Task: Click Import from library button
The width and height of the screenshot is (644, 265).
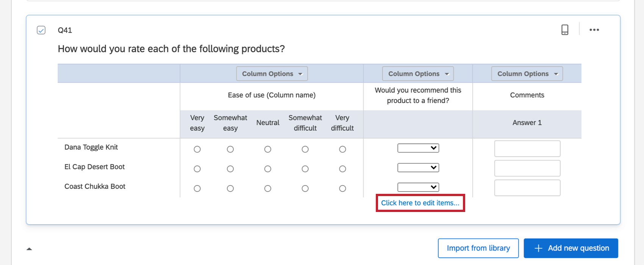Action: [x=478, y=248]
